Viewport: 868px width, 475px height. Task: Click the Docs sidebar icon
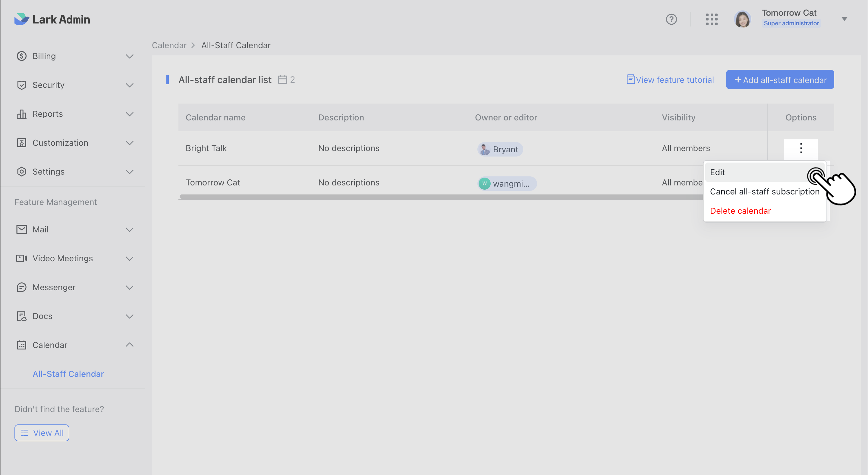pos(22,316)
